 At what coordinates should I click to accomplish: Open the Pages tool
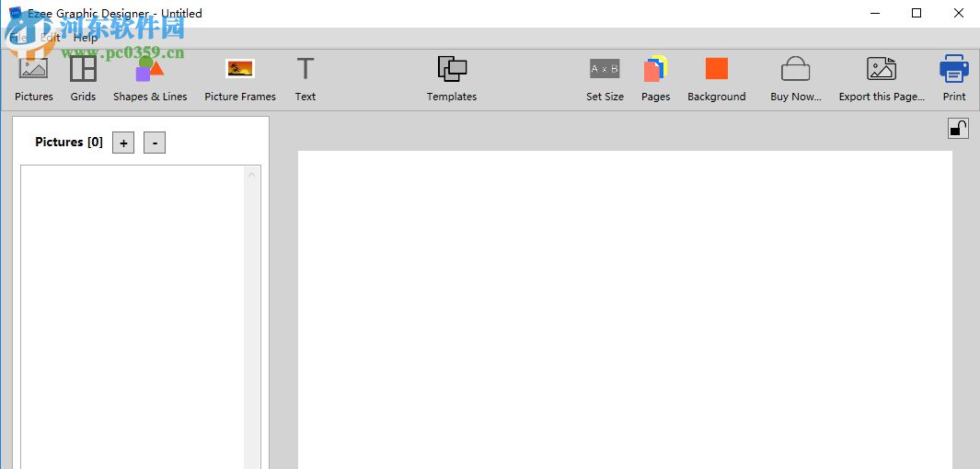pos(655,79)
